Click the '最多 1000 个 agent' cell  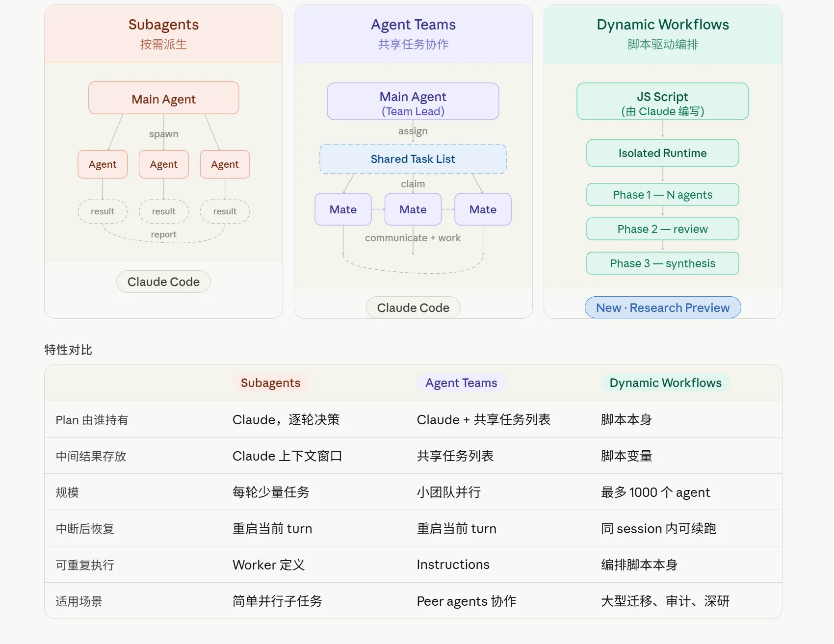[655, 492]
